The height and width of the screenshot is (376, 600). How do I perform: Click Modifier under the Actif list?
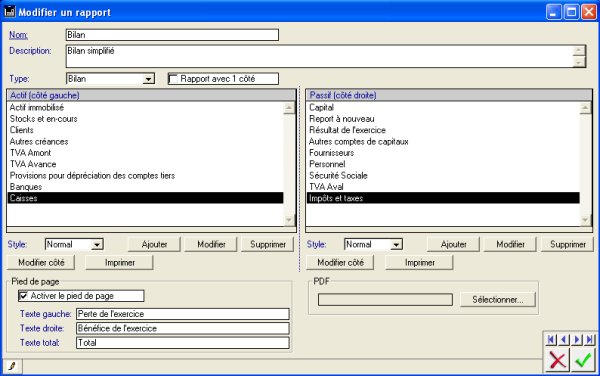point(211,244)
